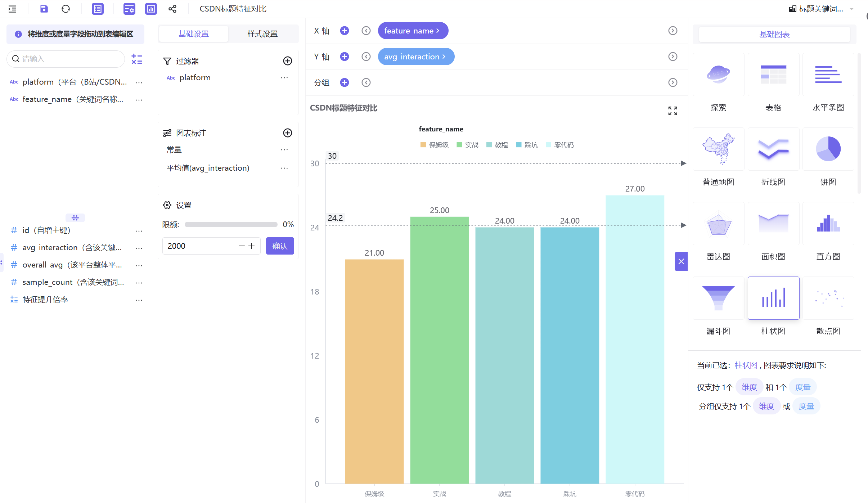Viewport: 868px width, 503px height.
Task: Toggle the 零代码 legend series
Action: [560, 145]
